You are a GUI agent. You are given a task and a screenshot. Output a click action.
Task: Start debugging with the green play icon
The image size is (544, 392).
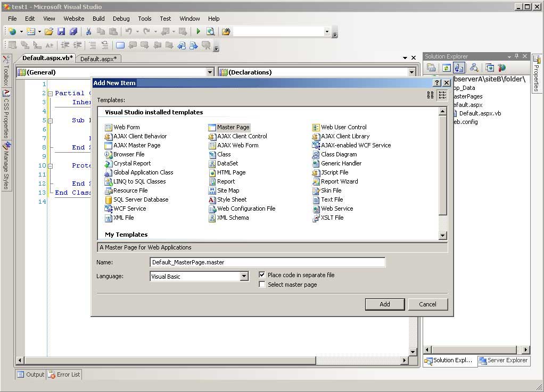pos(198,31)
